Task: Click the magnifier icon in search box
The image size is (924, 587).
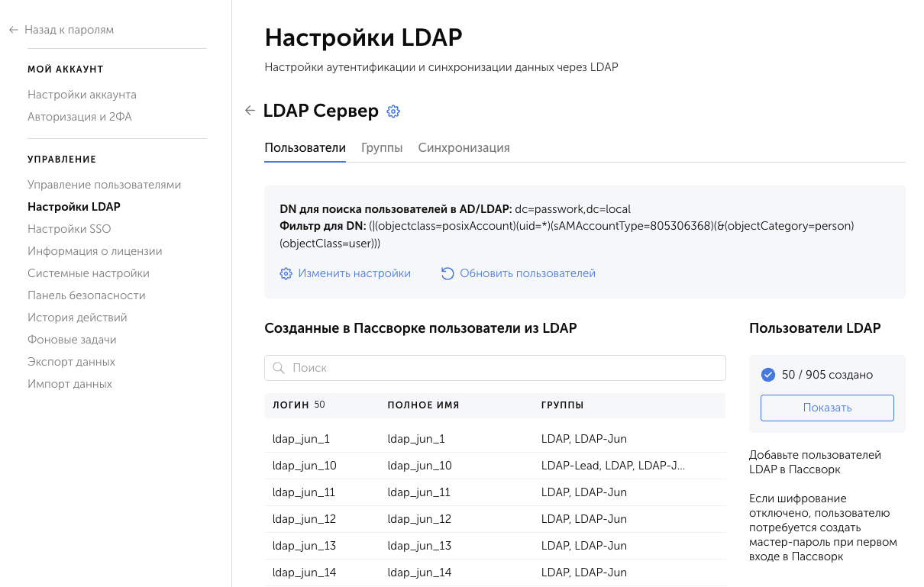Action: [x=279, y=368]
